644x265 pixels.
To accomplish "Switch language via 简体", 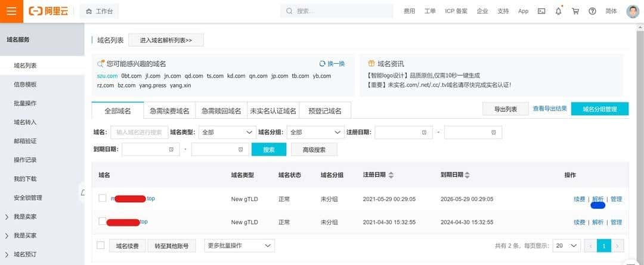I will (611, 11).
